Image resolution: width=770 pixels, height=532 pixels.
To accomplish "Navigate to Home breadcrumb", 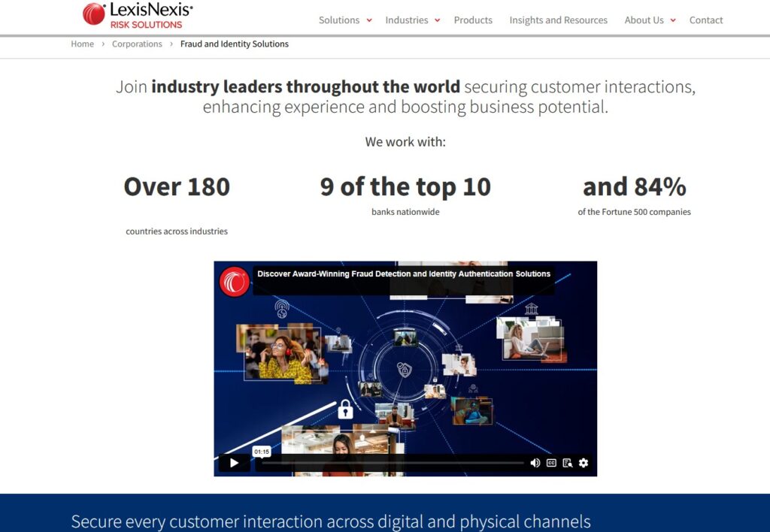I will pos(82,44).
